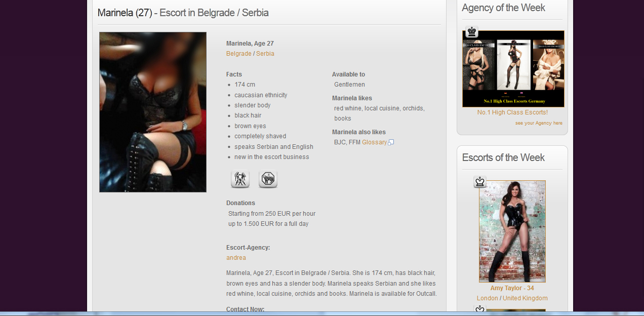644x316 pixels.
Task: Click the Chinese zodiac tiger icon
Action: pyautogui.click(x=268, y=179)
